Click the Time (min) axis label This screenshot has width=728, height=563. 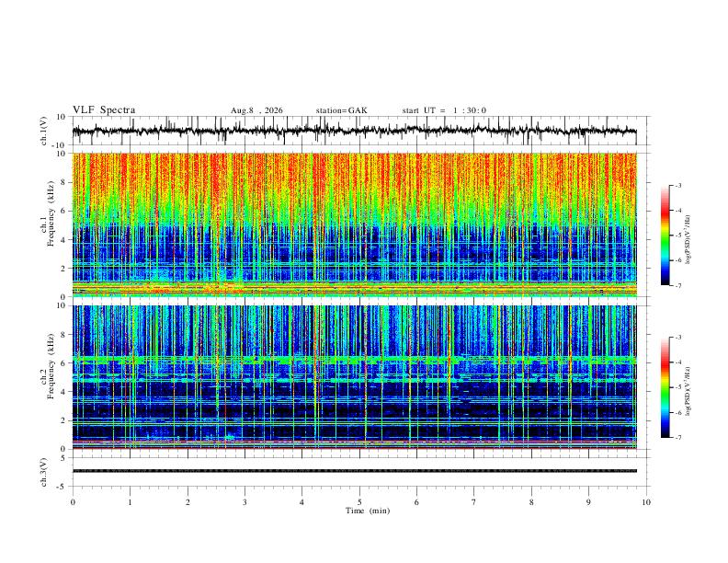coord(368,511)
